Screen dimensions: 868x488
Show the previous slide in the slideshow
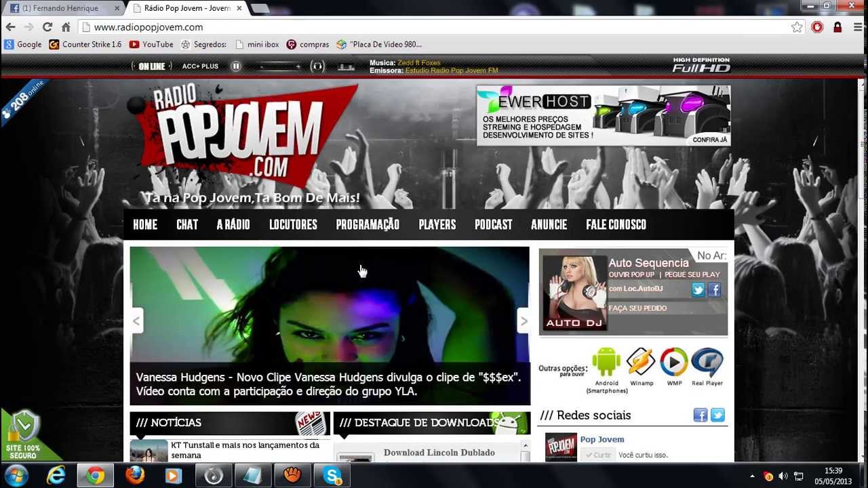click(137, 321)
